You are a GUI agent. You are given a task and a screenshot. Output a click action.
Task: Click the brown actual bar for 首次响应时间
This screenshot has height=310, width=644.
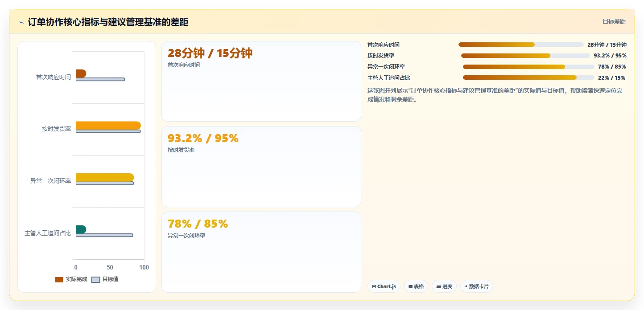tap(81, 73)
